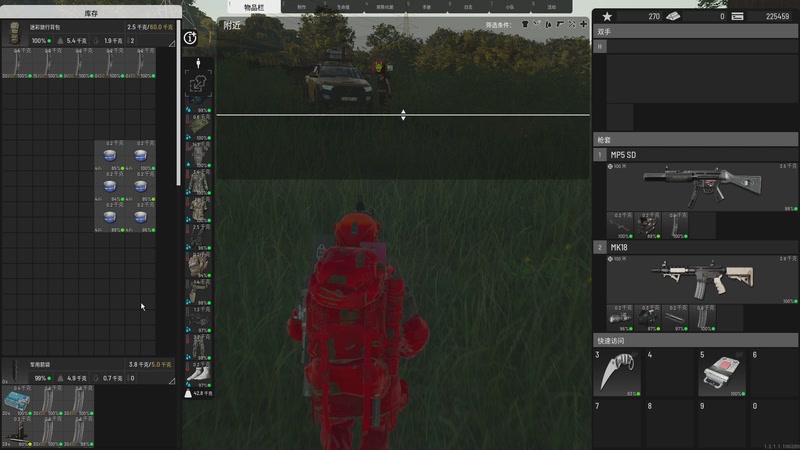Viewport: 800px width, 450px height.
Task: Toggle the pistol weapon filter
Action: coord(560,24)
